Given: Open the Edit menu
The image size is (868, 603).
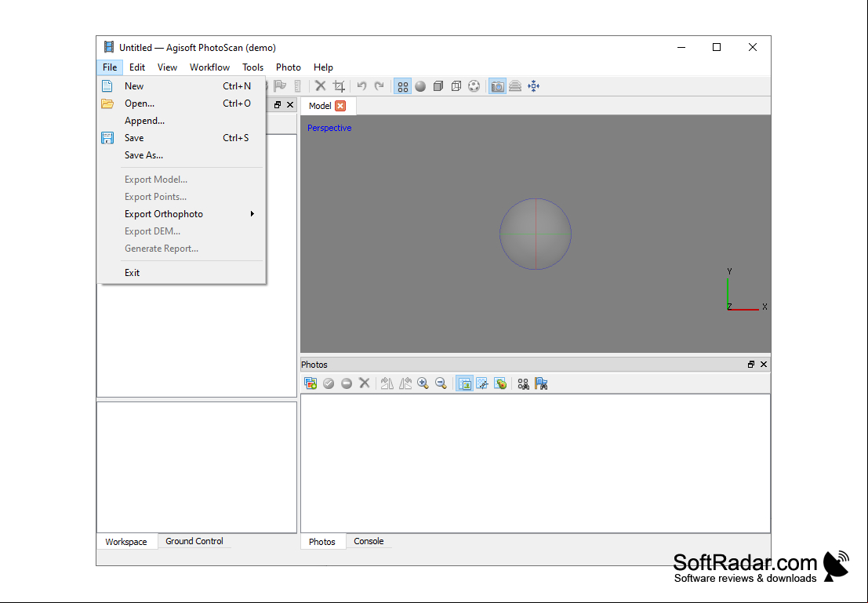Looking at the screenshot, I should click(136, 67).
